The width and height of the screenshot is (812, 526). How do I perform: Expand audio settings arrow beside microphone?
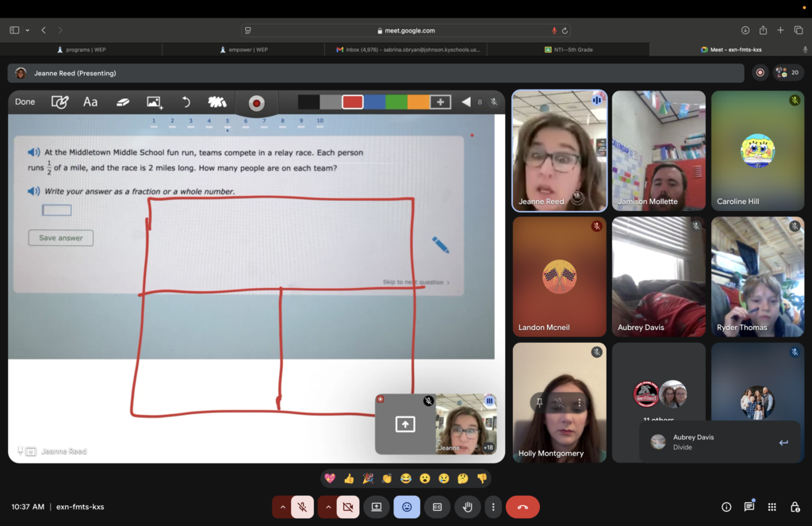point(282,507)
